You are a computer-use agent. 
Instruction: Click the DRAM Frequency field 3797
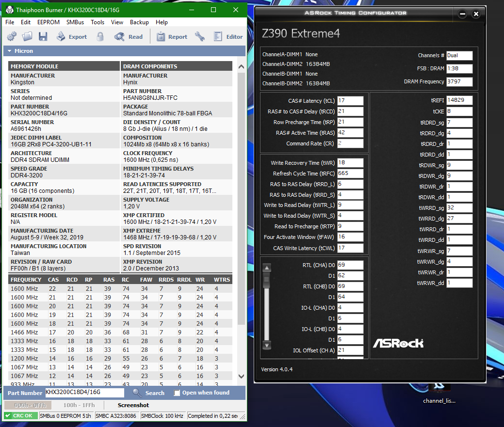coord(459,81)
